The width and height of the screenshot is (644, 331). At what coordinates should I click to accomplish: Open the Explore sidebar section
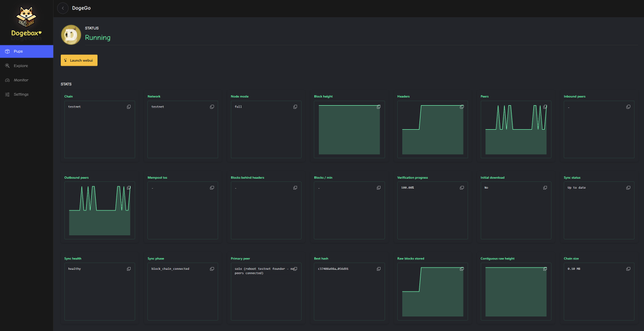[26, 65]
